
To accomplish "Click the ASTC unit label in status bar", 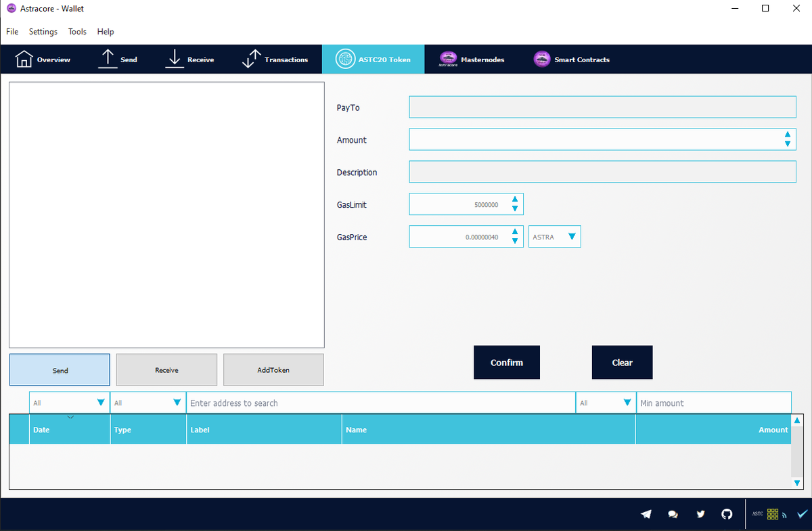I will [758, 514].
